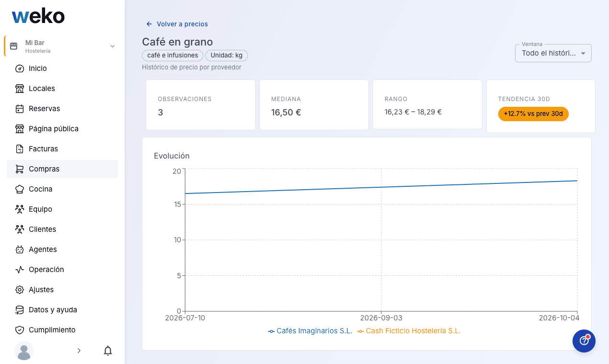Click the range text 16,23 € – 18,29 €
Image resolution: width=609 pixels, height=364 pixels.
(x=413, y=112)
